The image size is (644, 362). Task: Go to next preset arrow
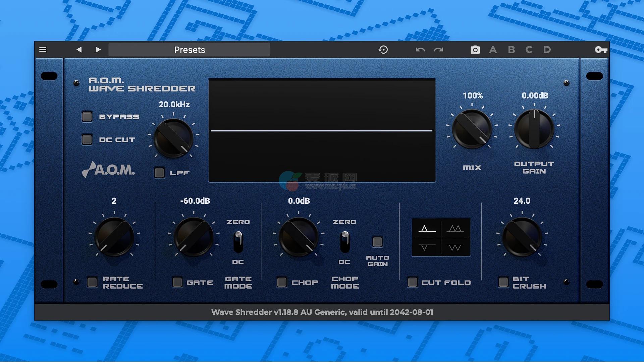[x=98, y=50]
